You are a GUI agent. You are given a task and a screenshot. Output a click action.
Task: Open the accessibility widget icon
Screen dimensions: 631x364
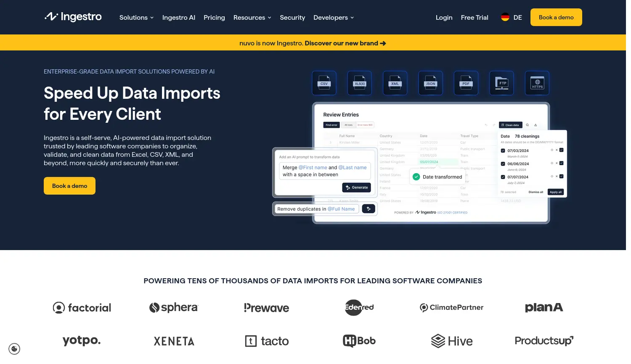(14, 349)
